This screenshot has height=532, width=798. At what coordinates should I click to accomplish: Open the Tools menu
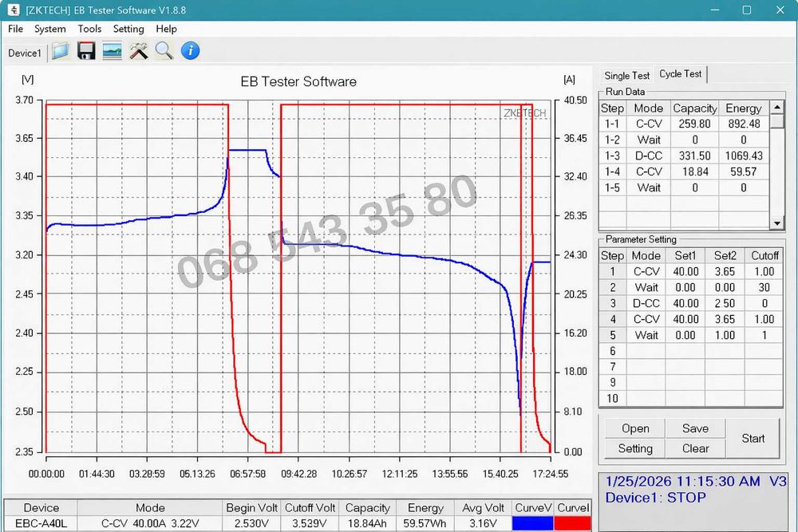(x=89, y=29)
